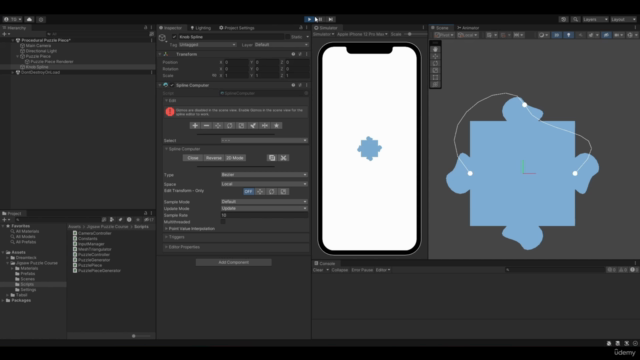Open the Layer dropdown showing Default

click(281, 44)
